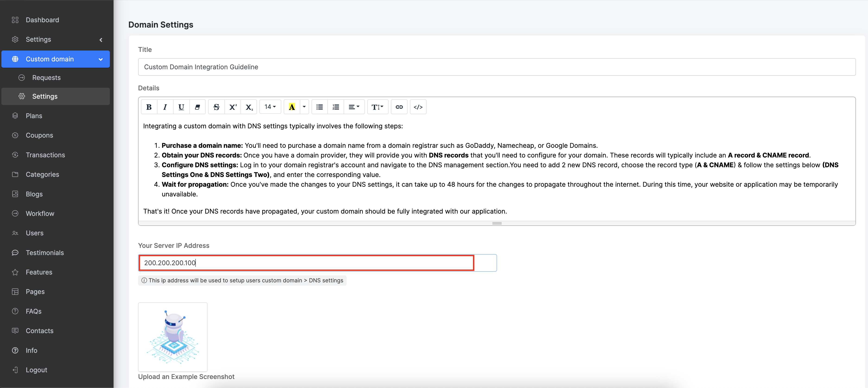The width and height of the screenshot is (868, 388).
Task: Apply italic formatting in Details editor
Action: 165,107
